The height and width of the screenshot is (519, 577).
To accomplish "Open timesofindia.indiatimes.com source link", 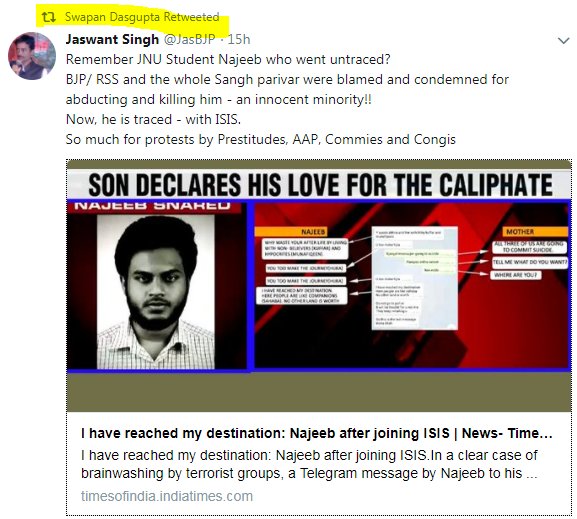I will (x=167, y=496).
